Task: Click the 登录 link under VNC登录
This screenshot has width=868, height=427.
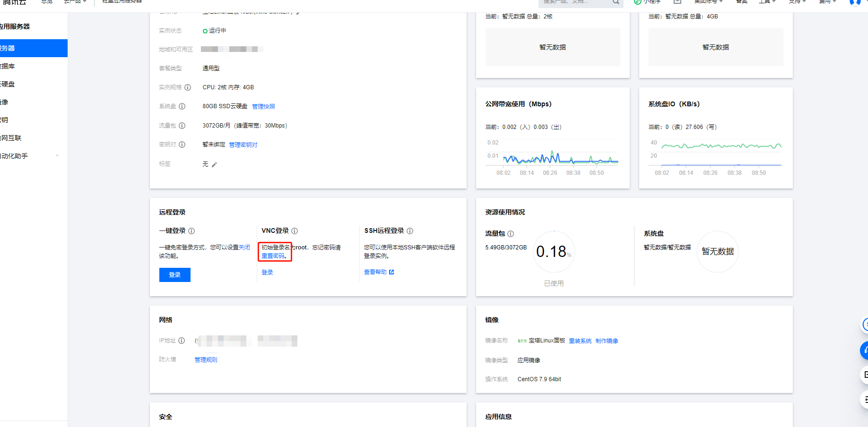Action: point(267,273)
